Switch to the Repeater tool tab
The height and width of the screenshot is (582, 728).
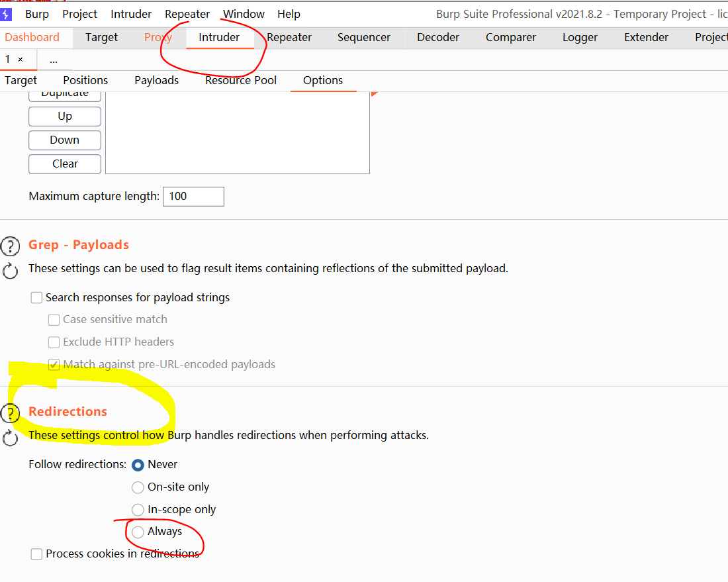tap(289, 37)
